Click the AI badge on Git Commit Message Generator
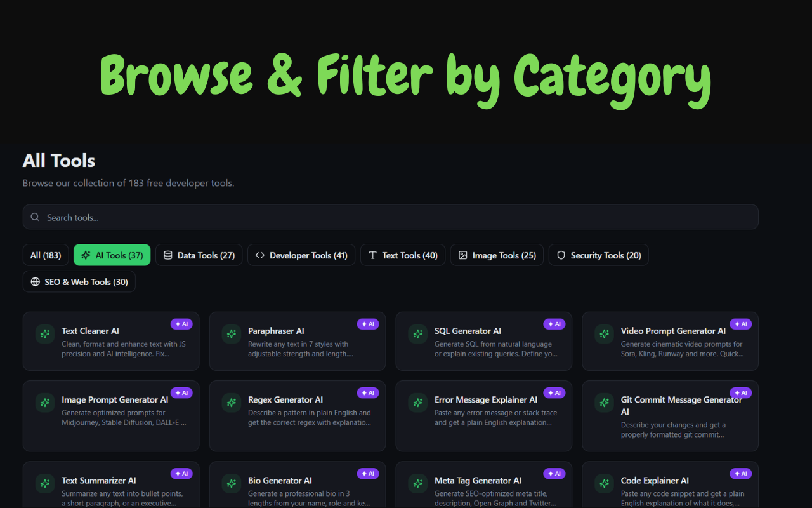Image resolution: width=812 pixels, height=508 pixels. coord(740,392)
